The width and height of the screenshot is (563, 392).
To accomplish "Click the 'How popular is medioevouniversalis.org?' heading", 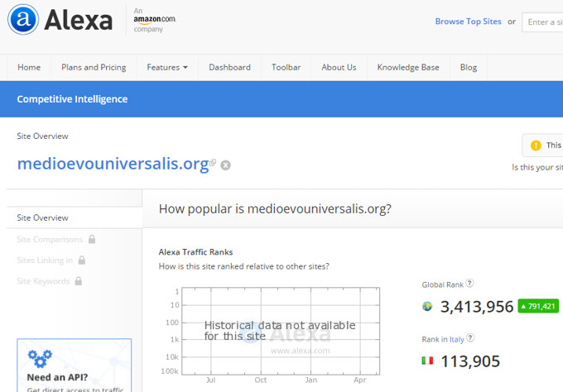I will pos(275,208).
